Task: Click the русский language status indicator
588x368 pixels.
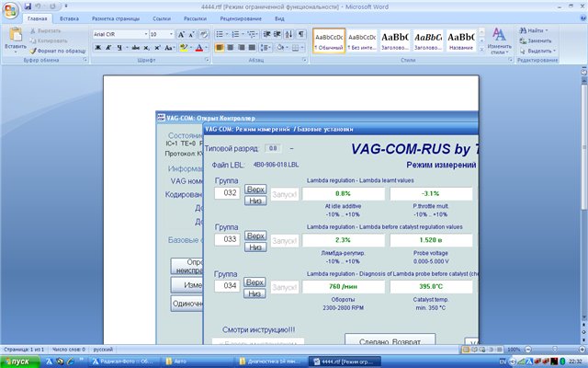Action: (103, 350)
